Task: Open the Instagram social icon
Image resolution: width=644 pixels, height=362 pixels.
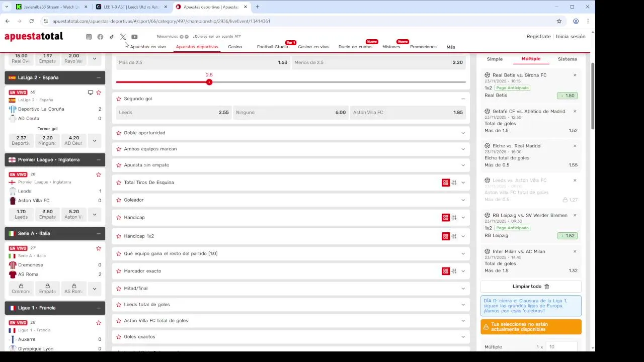Action: click(89, 37)
